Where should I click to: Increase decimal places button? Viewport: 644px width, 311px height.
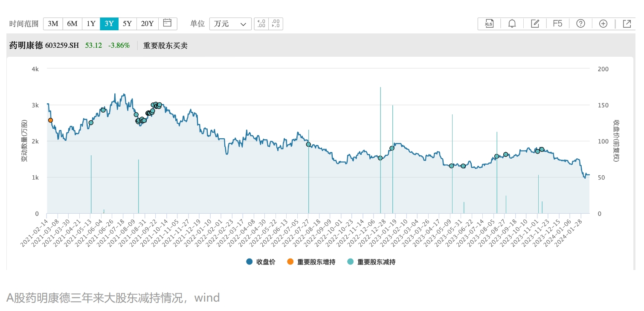pyautogui.click(x=261, y=24)
